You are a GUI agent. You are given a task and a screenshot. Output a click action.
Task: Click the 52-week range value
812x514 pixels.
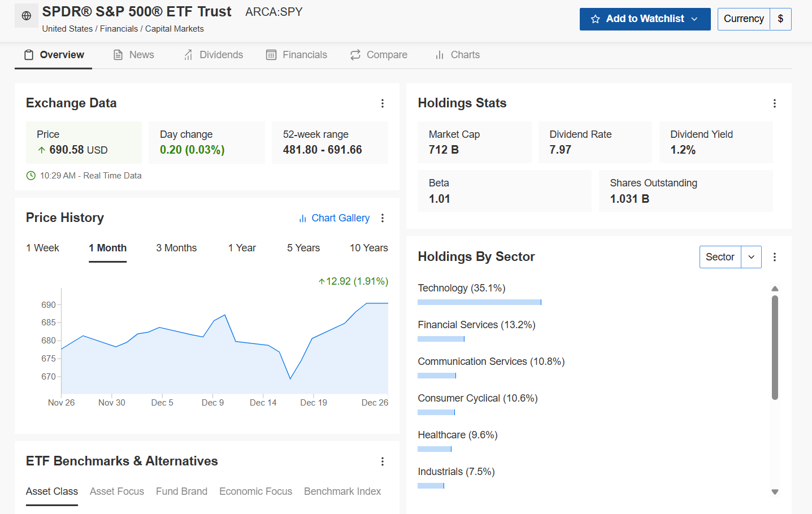pyautogui.click(x=323, y=150)
